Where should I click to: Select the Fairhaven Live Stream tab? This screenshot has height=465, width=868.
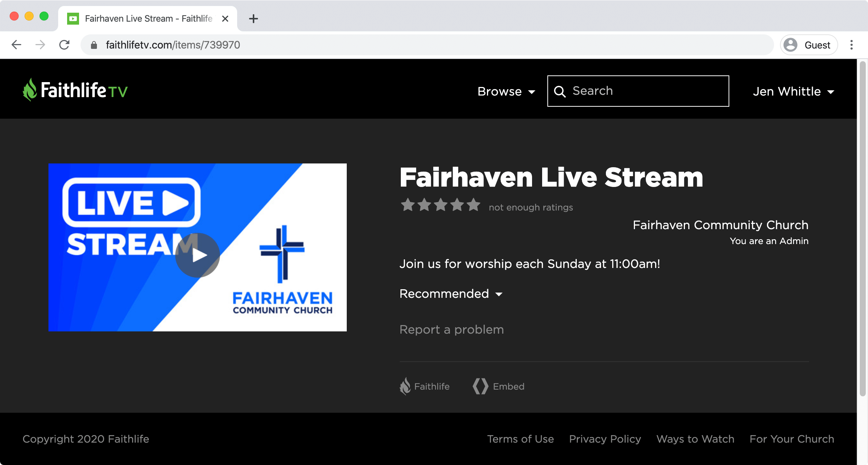pos(148,19)
